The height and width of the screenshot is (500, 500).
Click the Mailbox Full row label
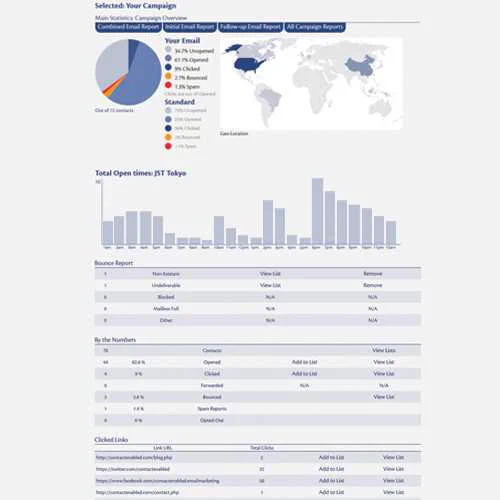166,309
